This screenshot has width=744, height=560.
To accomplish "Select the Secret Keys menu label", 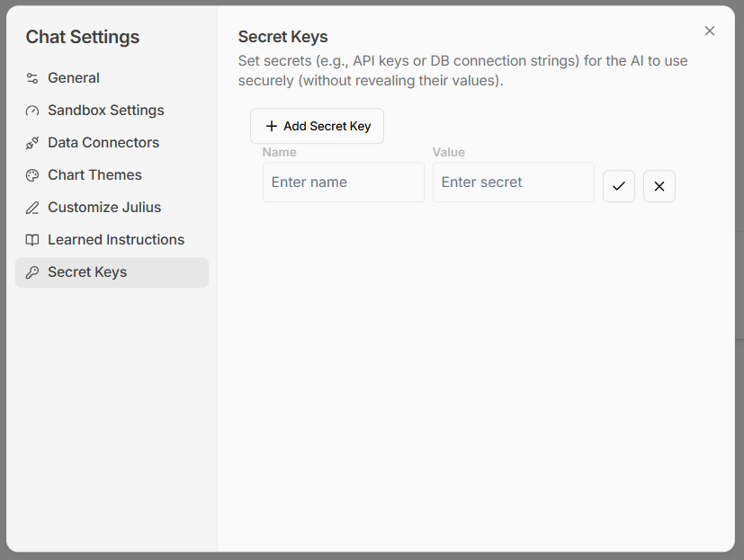I will [x=87, y=272].
